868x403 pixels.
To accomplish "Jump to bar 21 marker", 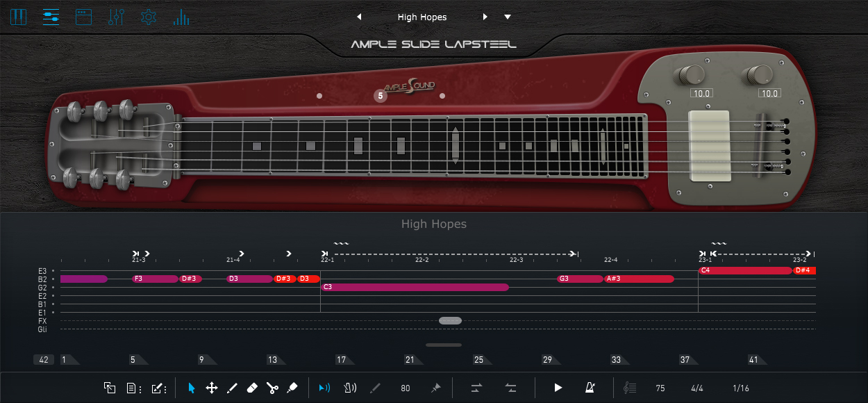I will [x=413, y=360].
